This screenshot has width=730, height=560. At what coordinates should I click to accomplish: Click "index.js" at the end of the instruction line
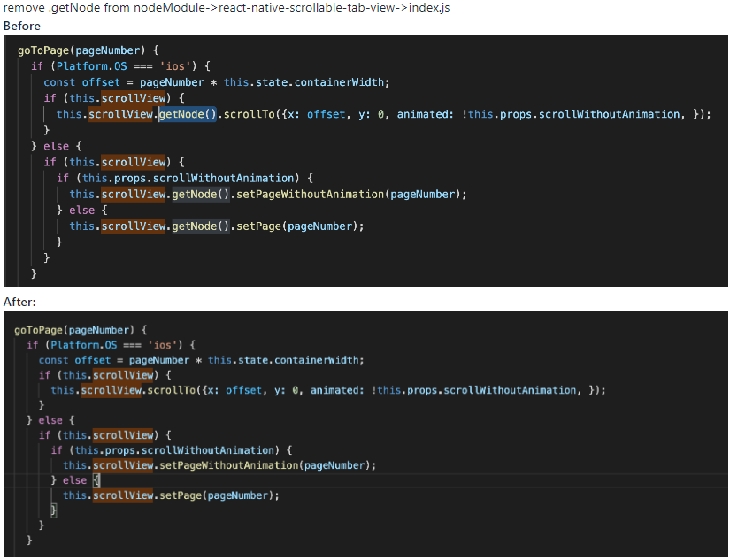pyautogui.click(x=429, y=8)
